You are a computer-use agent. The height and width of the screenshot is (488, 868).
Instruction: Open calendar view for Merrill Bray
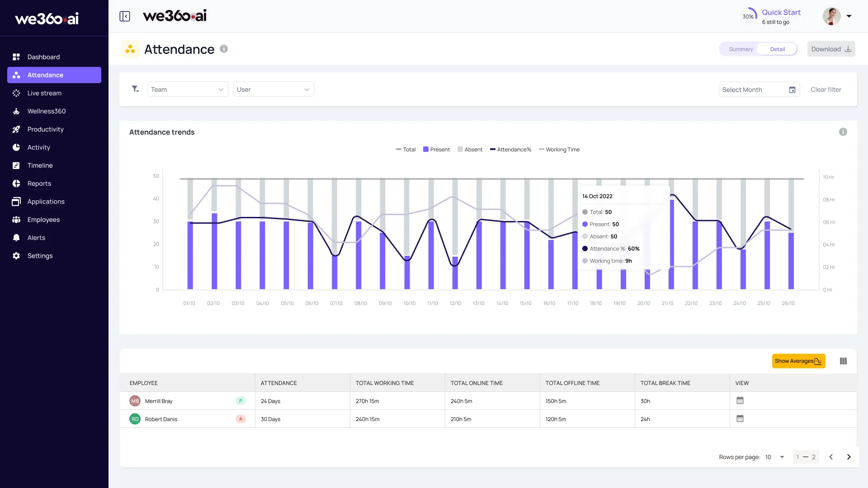pos(740,401)
